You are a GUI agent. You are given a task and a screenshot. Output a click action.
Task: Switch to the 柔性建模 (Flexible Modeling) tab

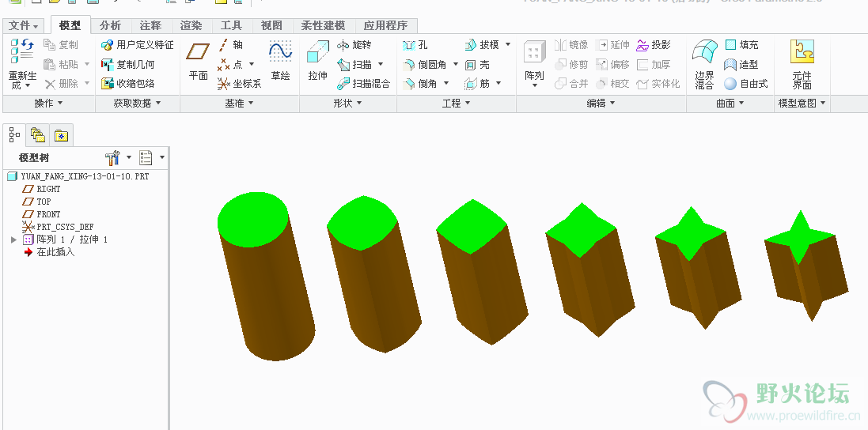click(x=323, y=25)
